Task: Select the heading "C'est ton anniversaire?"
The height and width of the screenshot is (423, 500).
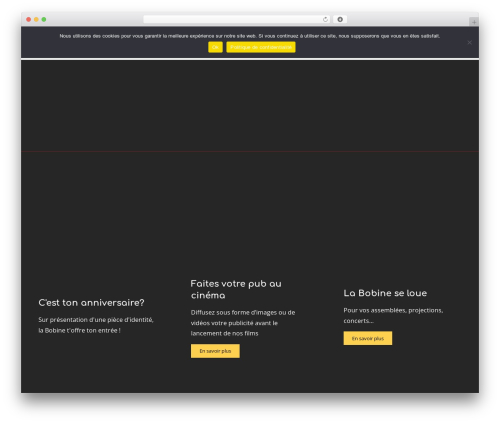Action: (x=91, y=303)
